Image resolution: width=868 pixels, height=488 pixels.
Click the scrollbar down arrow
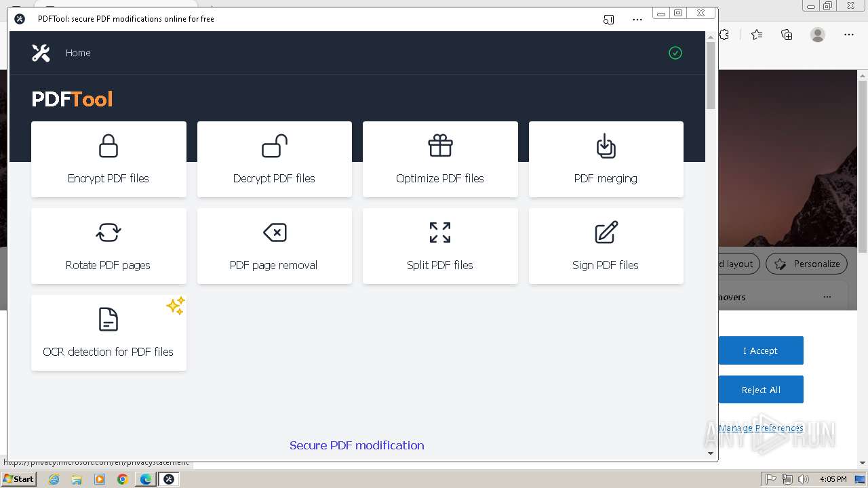pyautogui.click(x=711, y=453)
